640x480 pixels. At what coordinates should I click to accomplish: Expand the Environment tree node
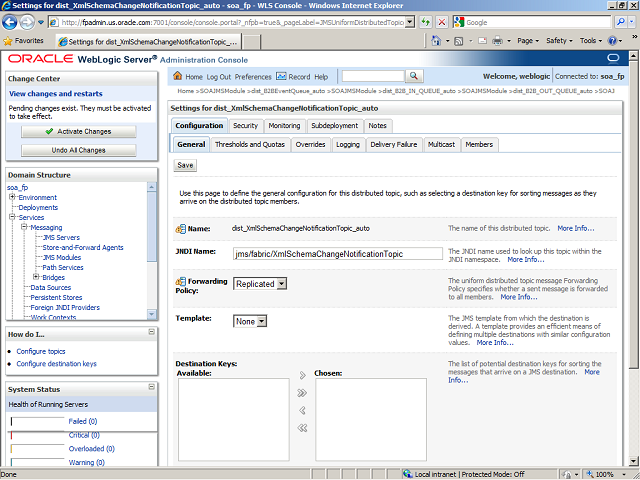point(13,198)
